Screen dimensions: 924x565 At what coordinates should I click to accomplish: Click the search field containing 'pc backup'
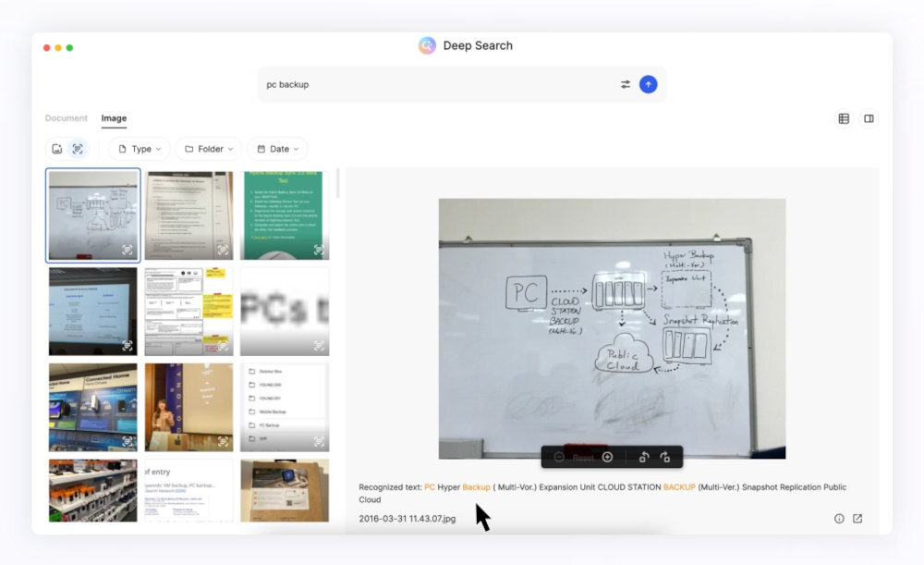pos(434,84)
